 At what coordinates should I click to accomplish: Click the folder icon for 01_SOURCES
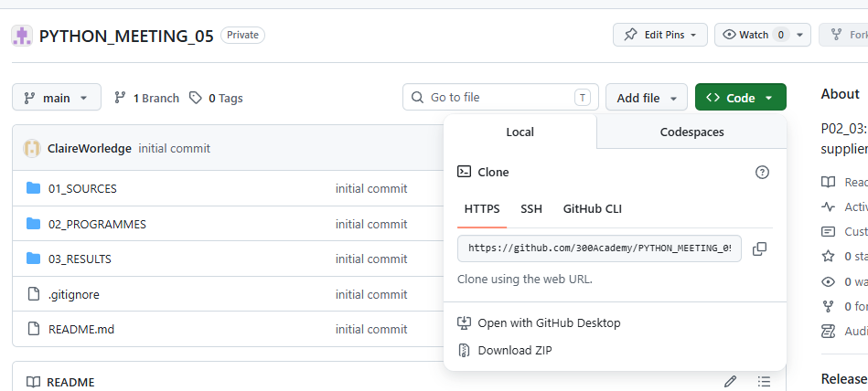34,188
